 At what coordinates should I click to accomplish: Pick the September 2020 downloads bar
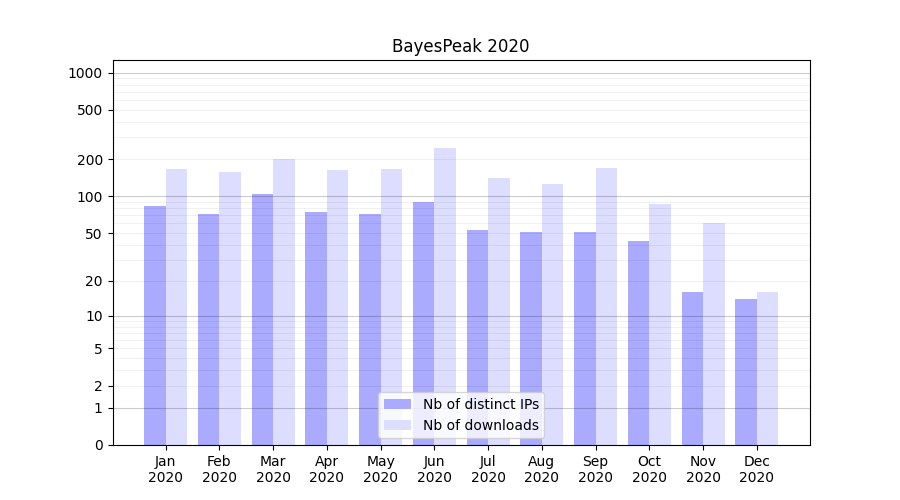[x=606, y=306]
